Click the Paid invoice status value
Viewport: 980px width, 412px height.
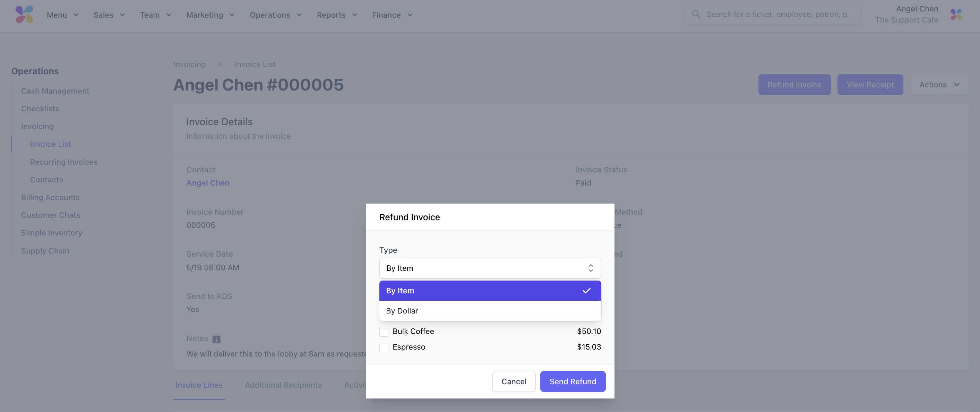tap(583, 183)
